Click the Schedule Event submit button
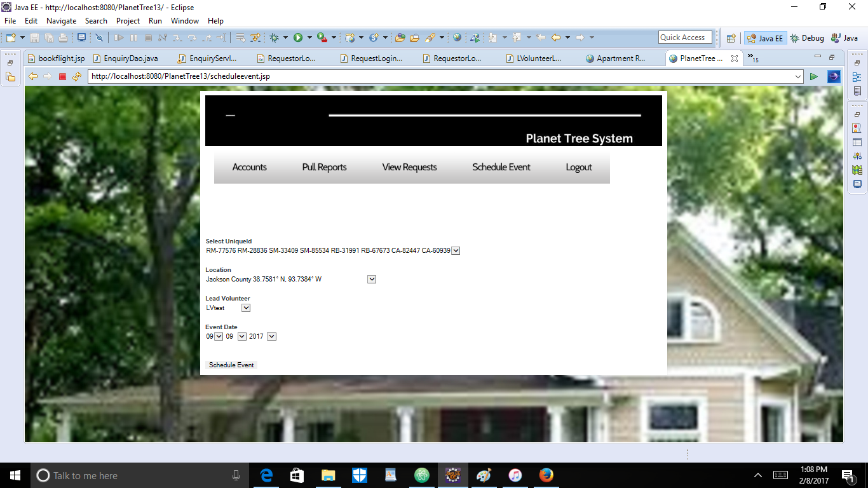This screenshot has height=488, width=868. (231, 365)
